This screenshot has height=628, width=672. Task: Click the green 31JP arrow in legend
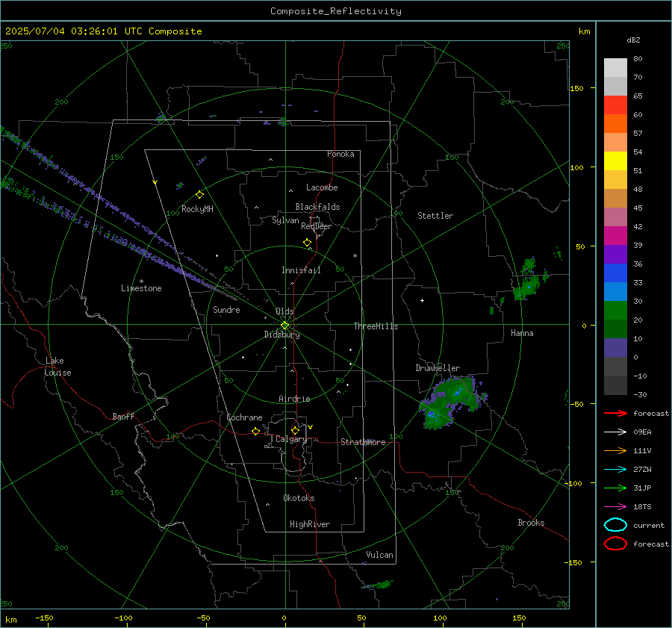click(x=615, y=488)
